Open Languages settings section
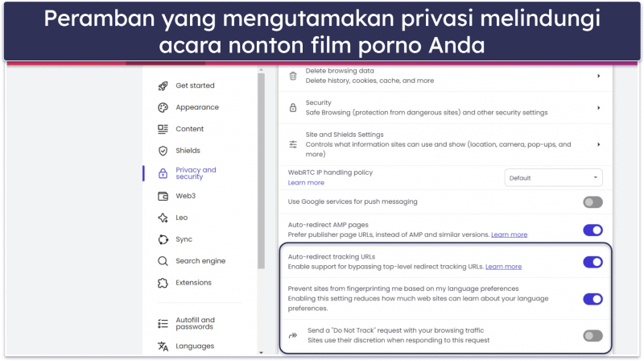Screen dimensions: 644x361 click(x=195, y=346)
